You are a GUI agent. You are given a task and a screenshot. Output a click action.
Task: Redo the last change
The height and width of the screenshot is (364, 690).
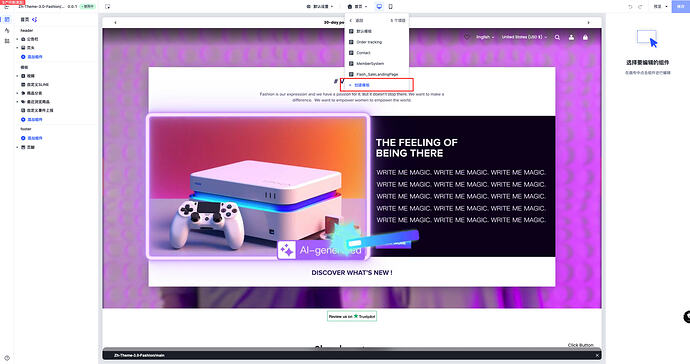pyautogui.click(x=640, y=7)
